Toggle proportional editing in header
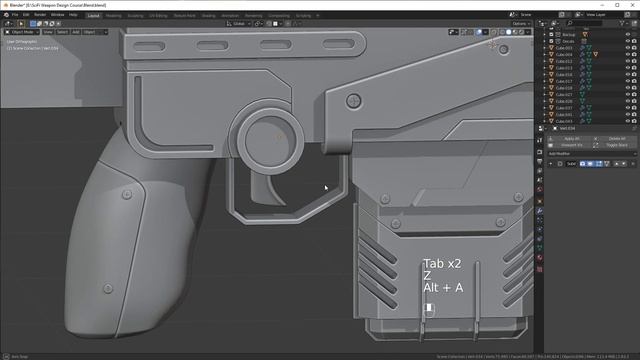This screenshot has width=640, height=360. (x=288, y=24)
